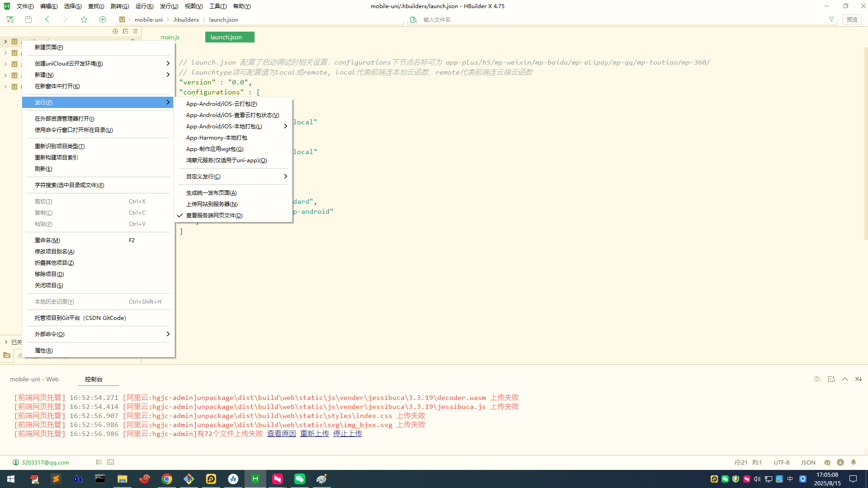Viewport: 868px width, 488px height.
Task: Click the File Explorer taskbar icon
Action: point(123,479)
